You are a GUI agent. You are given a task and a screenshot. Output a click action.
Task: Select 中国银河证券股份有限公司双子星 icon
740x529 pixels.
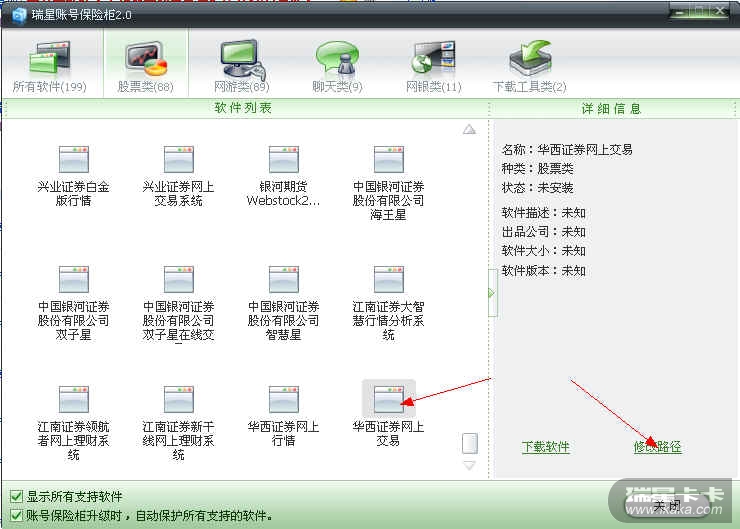click(74, 279)
